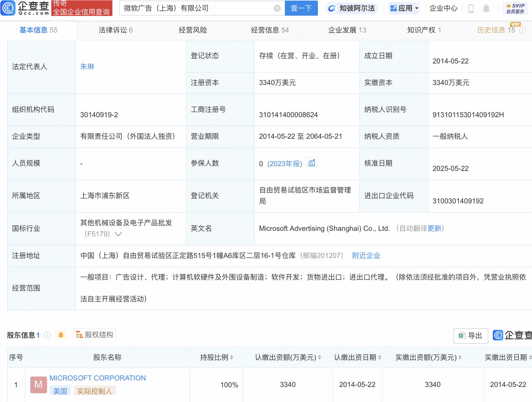This screenshot has height=402, width=532.
Task: Open 知彼阿尔法 AI assistant
Action: [x=352, y=8]
